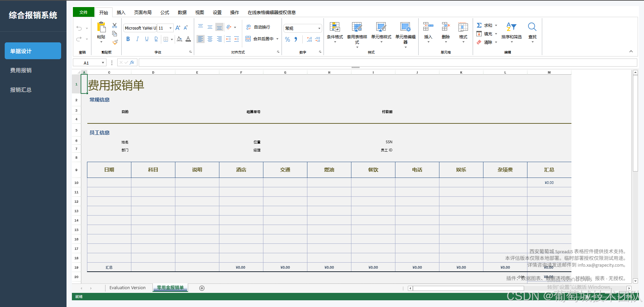Click the Format cells (格式) icon
Viewport: 644px width, 307px height.
coord(463,27)
